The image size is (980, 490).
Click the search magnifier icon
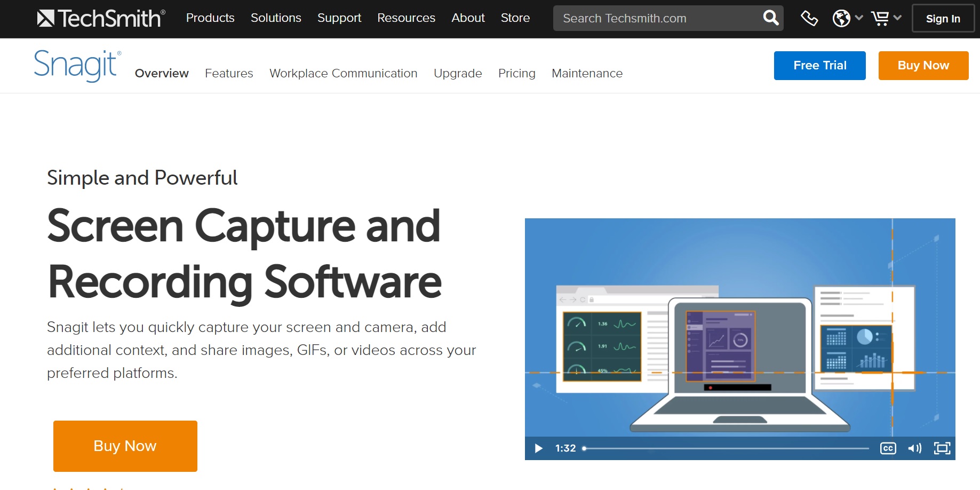[x=771, y=18]
